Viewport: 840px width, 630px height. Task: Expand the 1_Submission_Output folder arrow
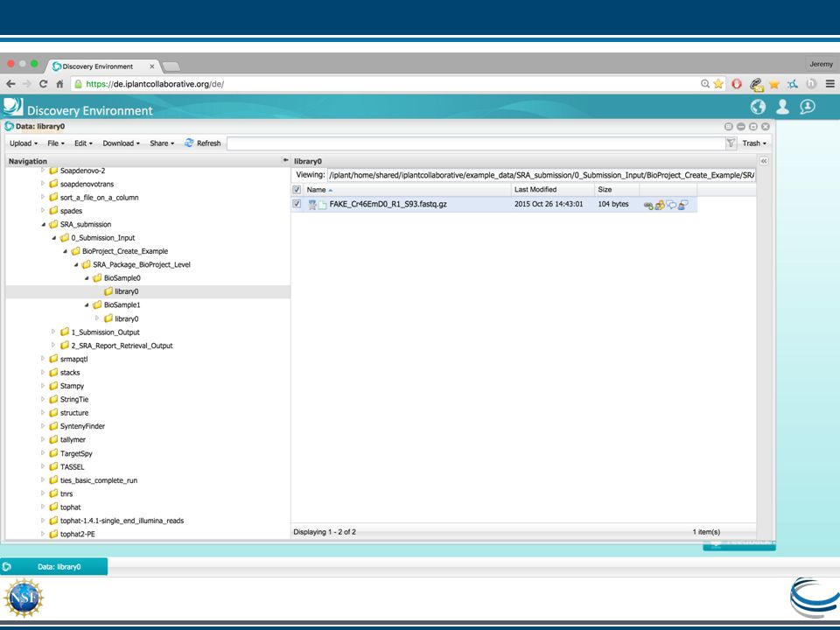click(53, 332)
